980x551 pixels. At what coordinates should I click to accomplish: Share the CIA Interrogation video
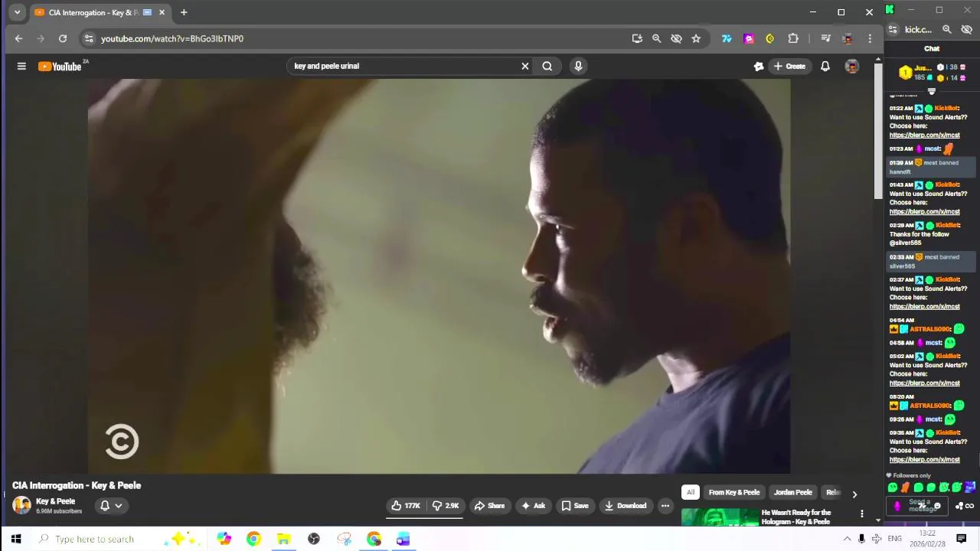click(x=489, y=506)
